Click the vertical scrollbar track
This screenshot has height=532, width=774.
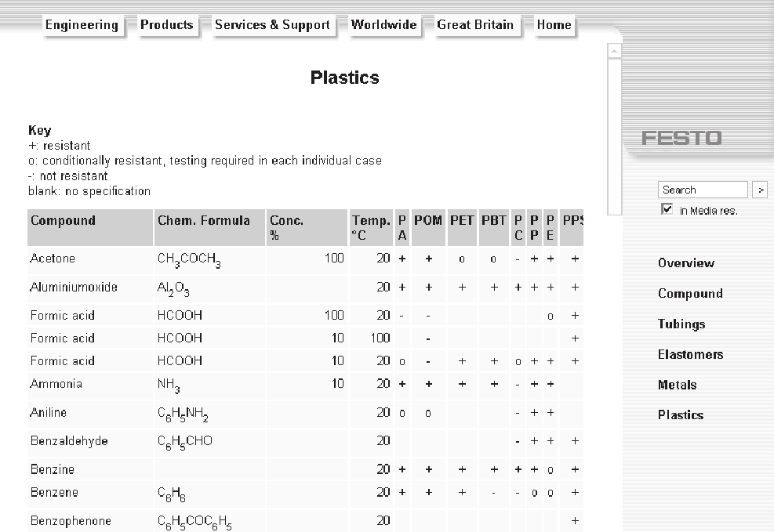pyautogui.click(x=614, y=136)
